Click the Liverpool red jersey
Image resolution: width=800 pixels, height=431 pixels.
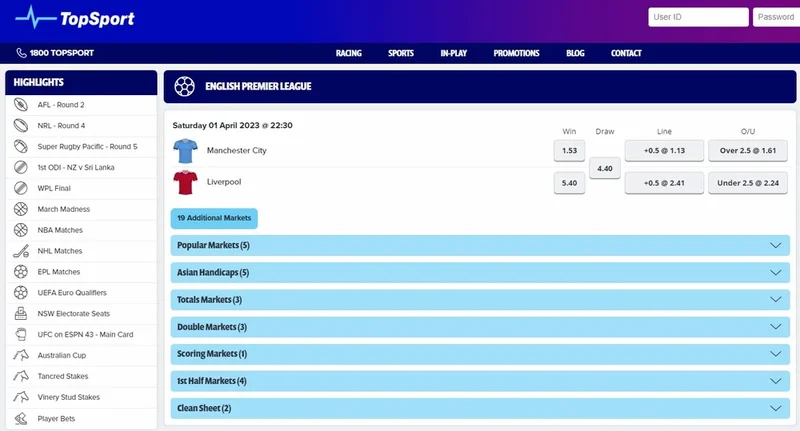[185, 182]
